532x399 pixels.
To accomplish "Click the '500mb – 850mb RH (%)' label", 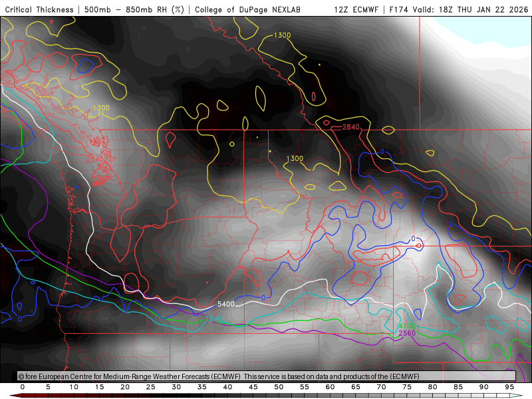I will pyautogui.click(x=134, y=9).
